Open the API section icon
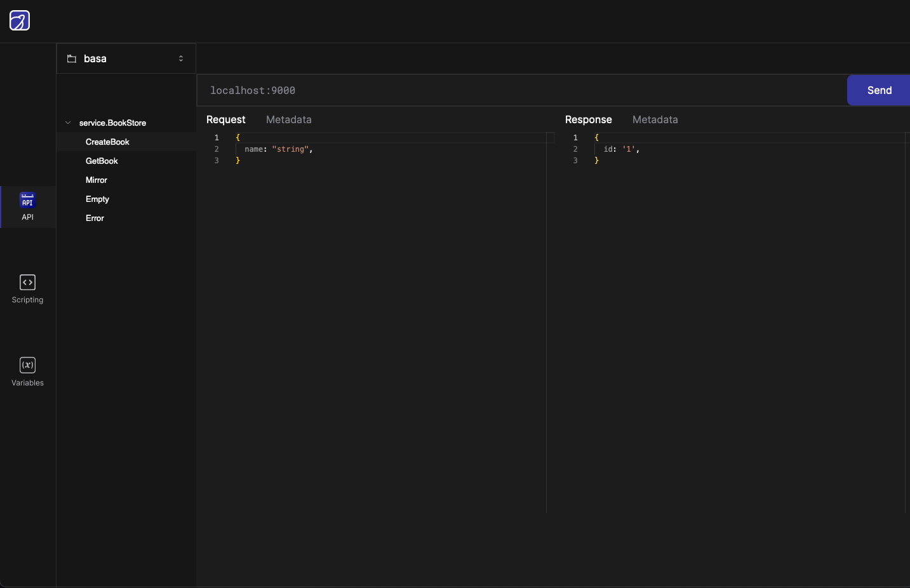Image resolution: width=910 pixels, height=588 pixels. (x=27, y=200)
